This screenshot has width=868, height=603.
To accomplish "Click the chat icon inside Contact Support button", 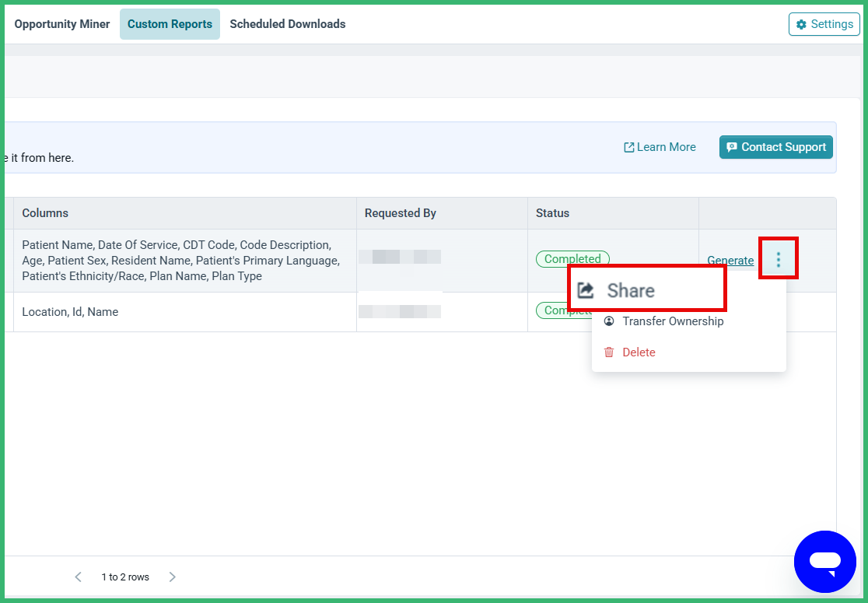I will 732,146.
